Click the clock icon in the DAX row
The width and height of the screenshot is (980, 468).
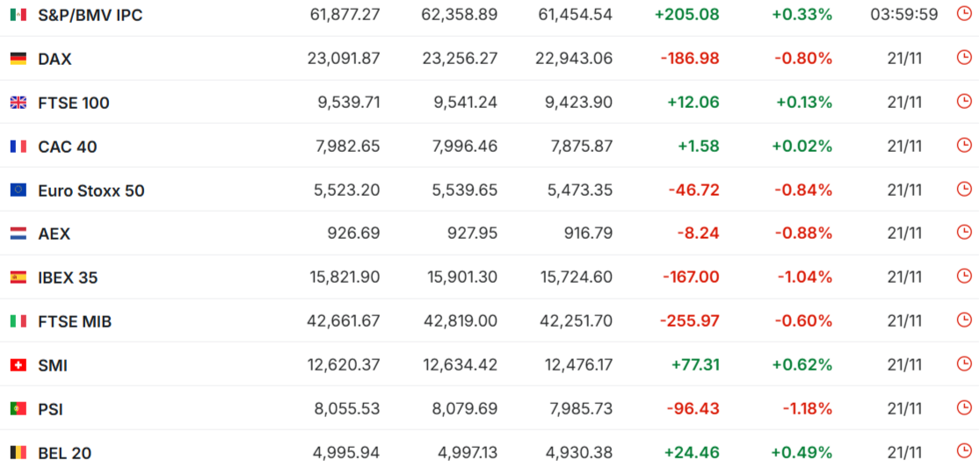coord(964,58)
